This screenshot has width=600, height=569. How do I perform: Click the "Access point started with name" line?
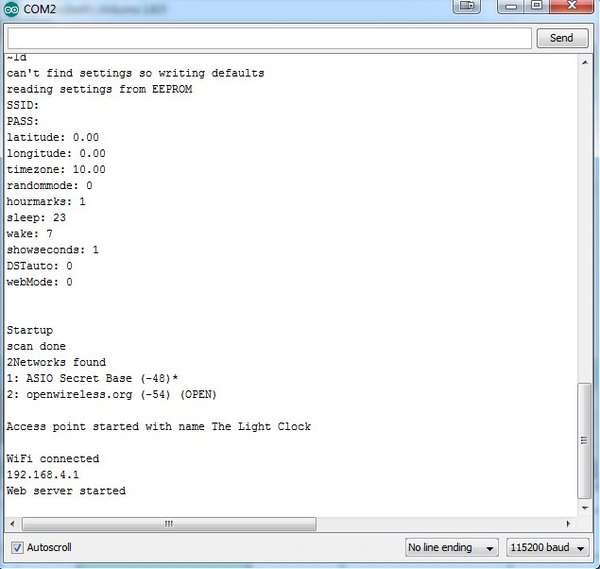click(x=158, y=427)
